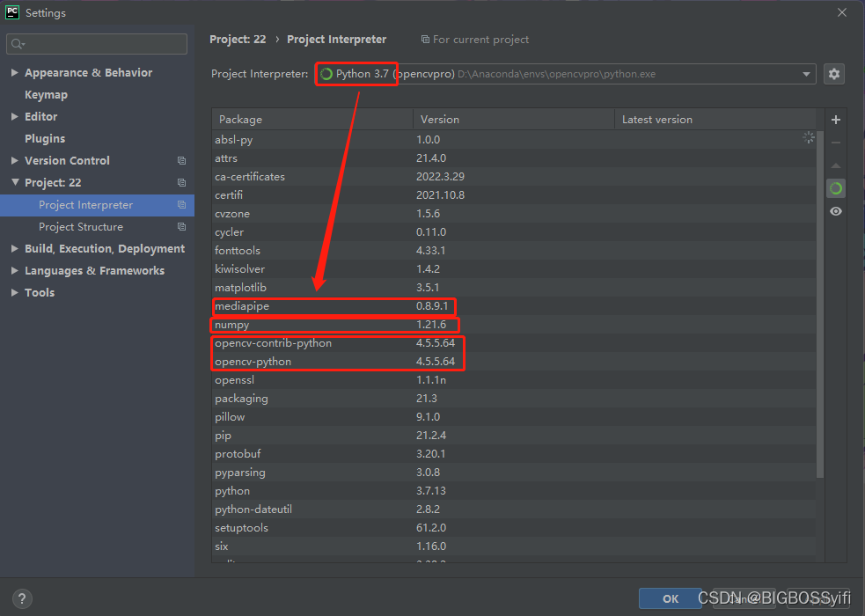Select Project Interpreter in sidebar
The width and height of the screenshot is (865, 616).
97,205
